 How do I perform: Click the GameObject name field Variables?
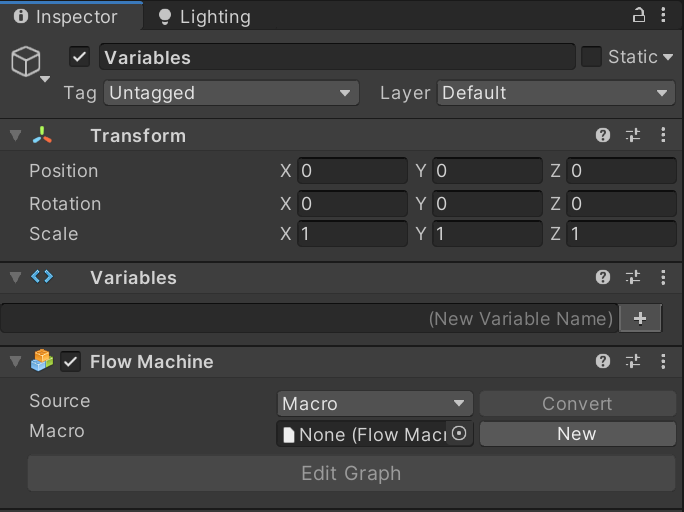coord(337,57)
